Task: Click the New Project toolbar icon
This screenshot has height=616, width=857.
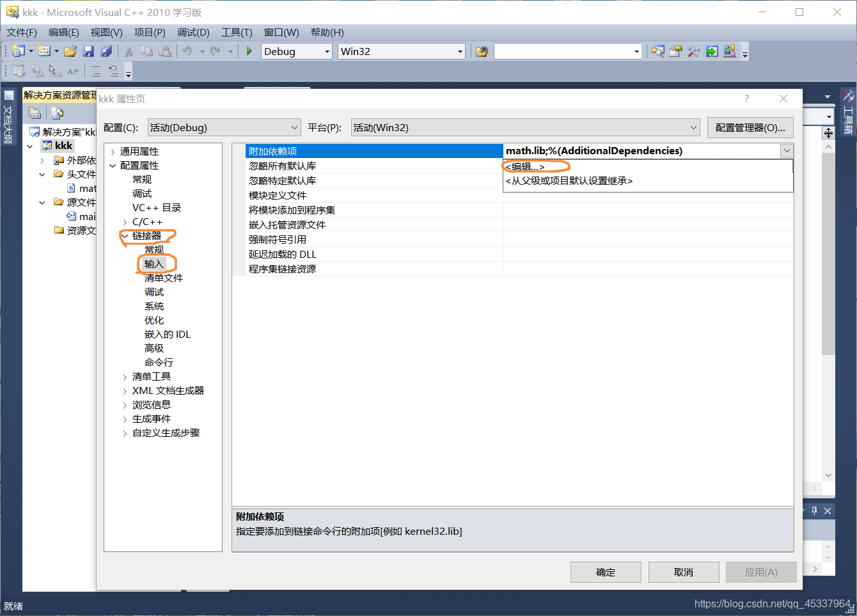Action: point(19,51)
